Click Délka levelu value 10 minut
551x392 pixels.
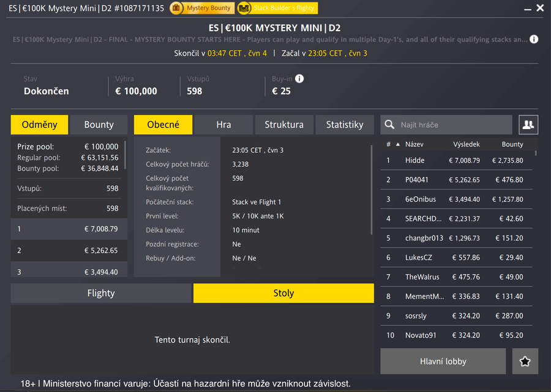[x=246, y=230]
